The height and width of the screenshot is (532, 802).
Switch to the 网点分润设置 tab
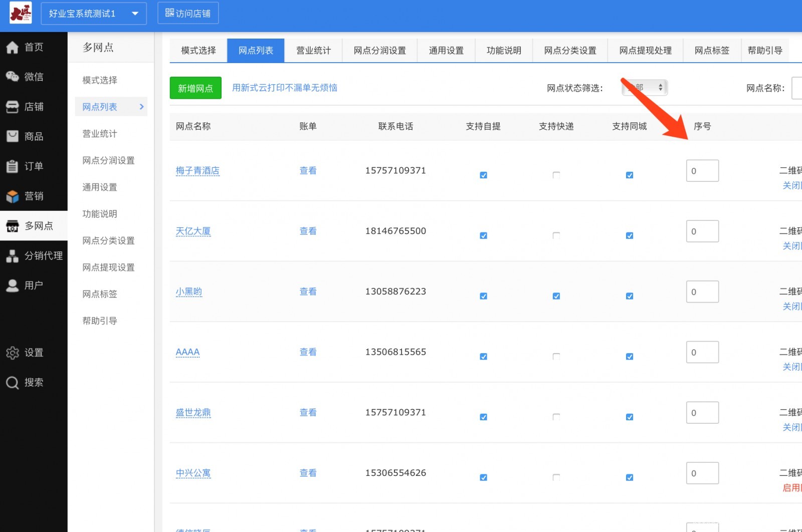coord(380,51)
